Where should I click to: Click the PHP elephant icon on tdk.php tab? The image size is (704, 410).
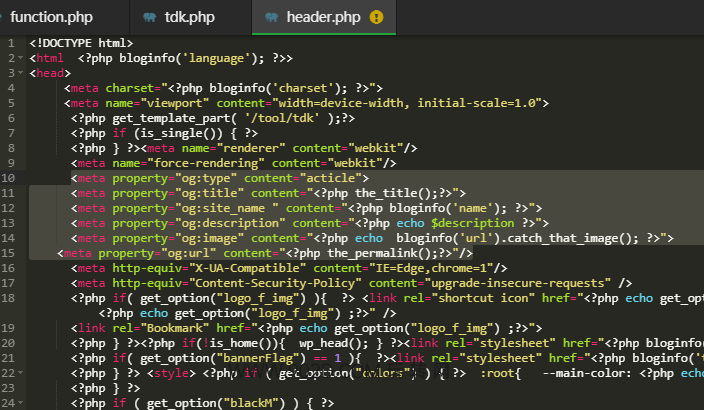149,16
